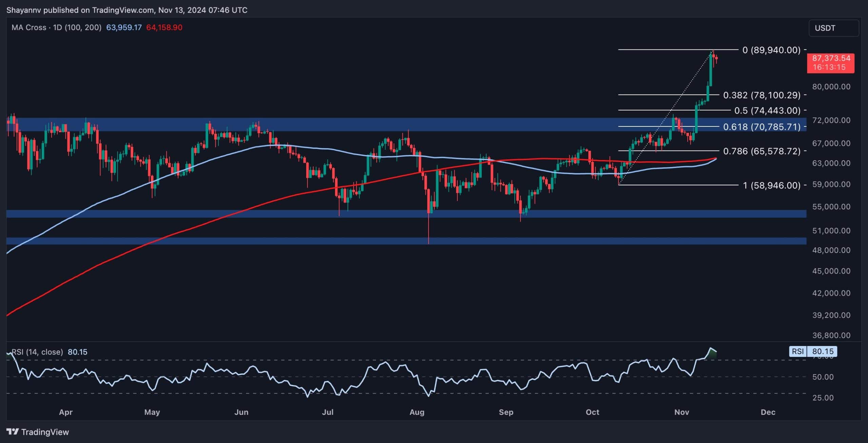
Task: Click the RSI 80.15 value badge
Action: (822, 351)
